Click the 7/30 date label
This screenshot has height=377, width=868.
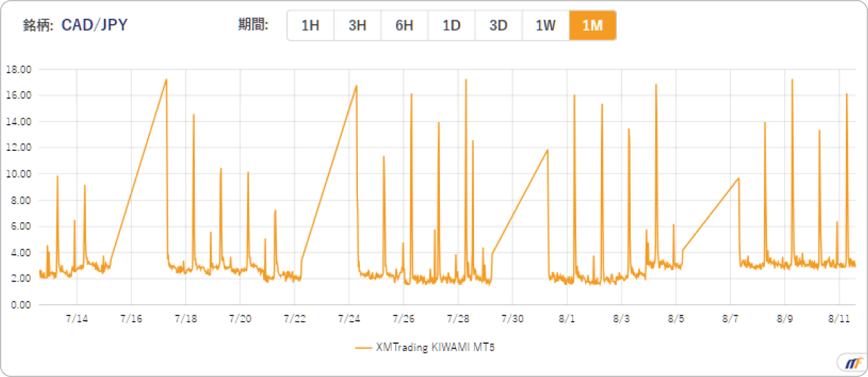(512, 318)
